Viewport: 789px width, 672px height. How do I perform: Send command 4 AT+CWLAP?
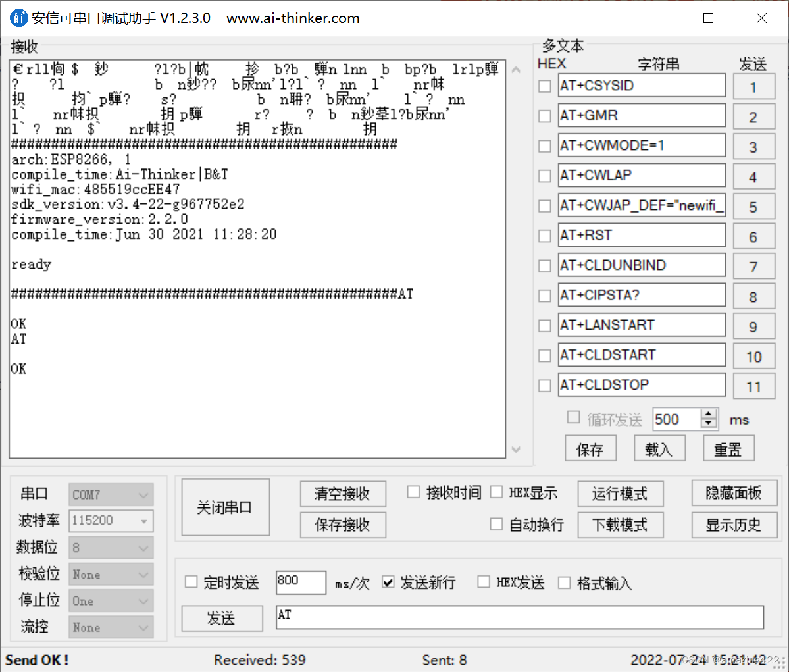click(753, 176)
